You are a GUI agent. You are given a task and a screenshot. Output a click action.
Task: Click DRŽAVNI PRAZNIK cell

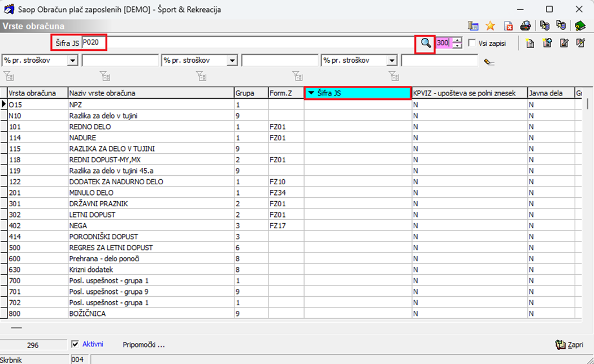point(151,203)
